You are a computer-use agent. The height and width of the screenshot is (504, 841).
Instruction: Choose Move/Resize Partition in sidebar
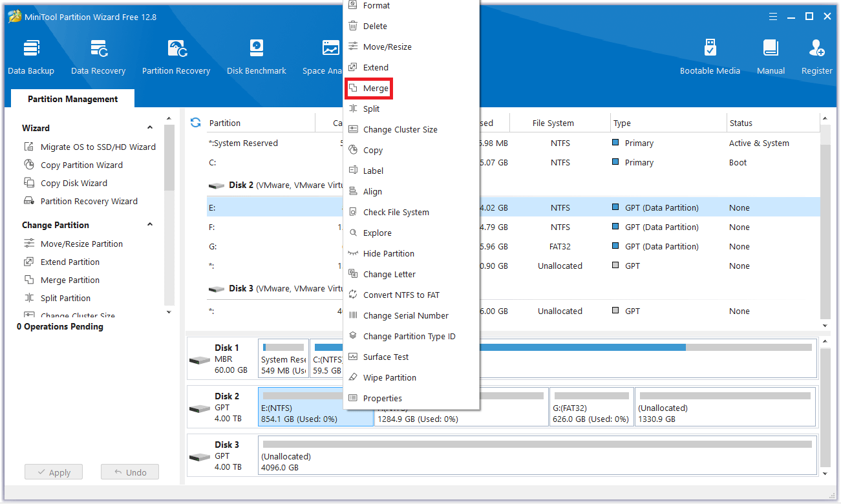73,244
